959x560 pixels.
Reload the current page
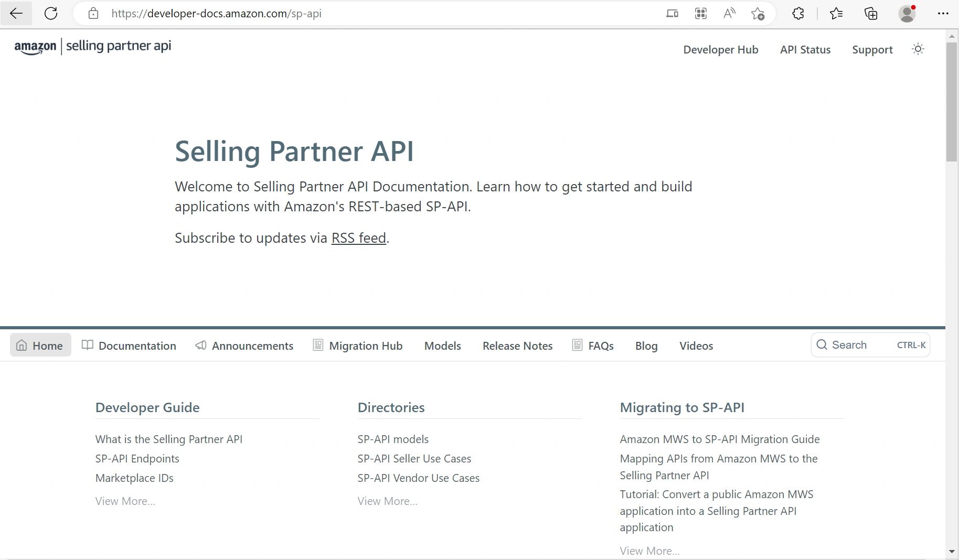pyautogui.click(x=51, y=14)
